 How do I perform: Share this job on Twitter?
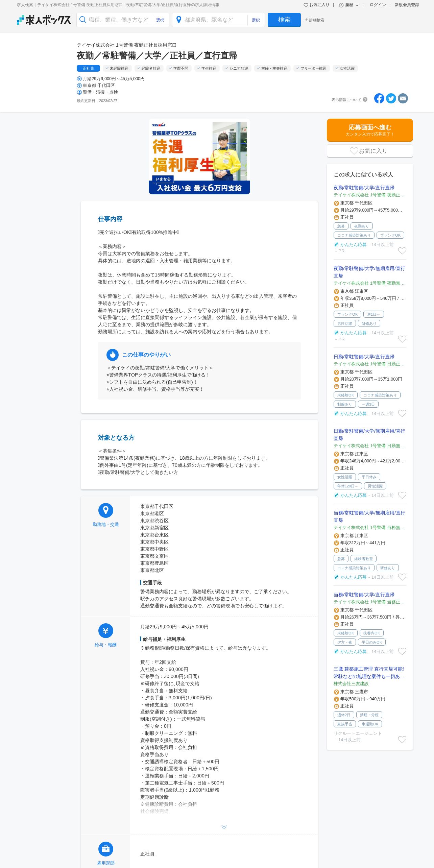(391, 98)
